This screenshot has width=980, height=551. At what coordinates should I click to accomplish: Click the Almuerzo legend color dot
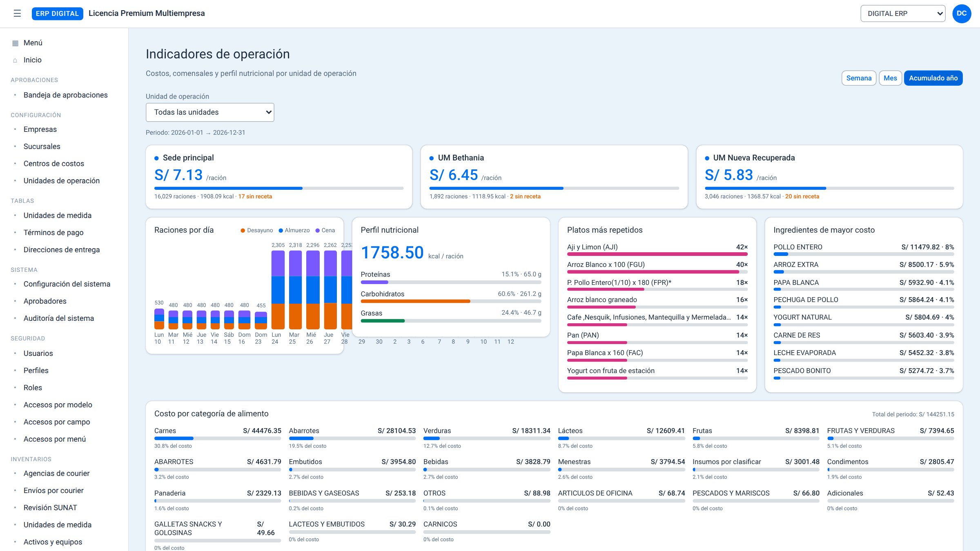pyautogui.click(x=281, y=231)
